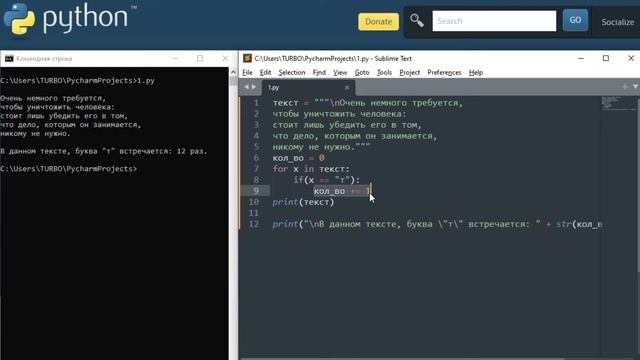This screenshot has height=360, width=640.
Task: Open the Goto menu
Action: pyautogui.click(x=362, y=73)
